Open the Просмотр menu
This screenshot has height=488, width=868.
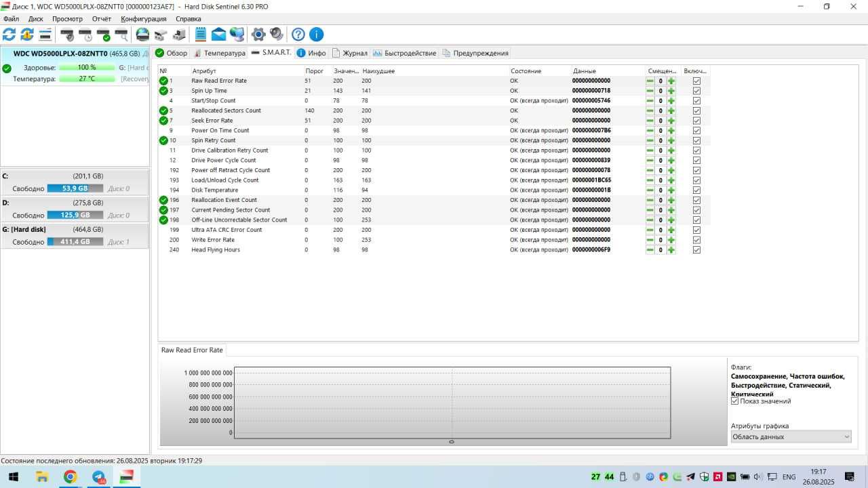tap(67, 19)
